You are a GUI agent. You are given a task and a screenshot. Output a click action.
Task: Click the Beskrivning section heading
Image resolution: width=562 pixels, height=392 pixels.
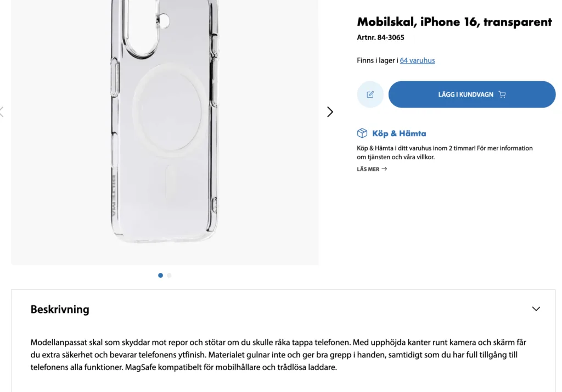click(60, 310)
